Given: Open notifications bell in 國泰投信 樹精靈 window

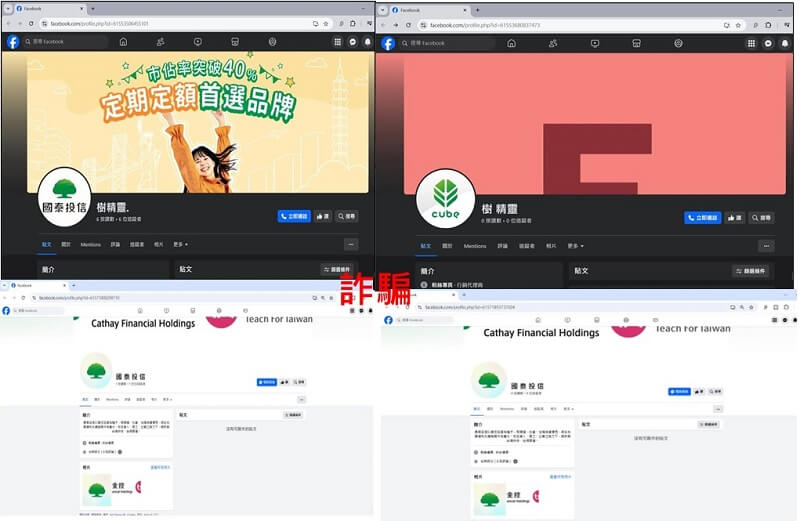Looking at the screenshot, I should click(x=367, y=42).
